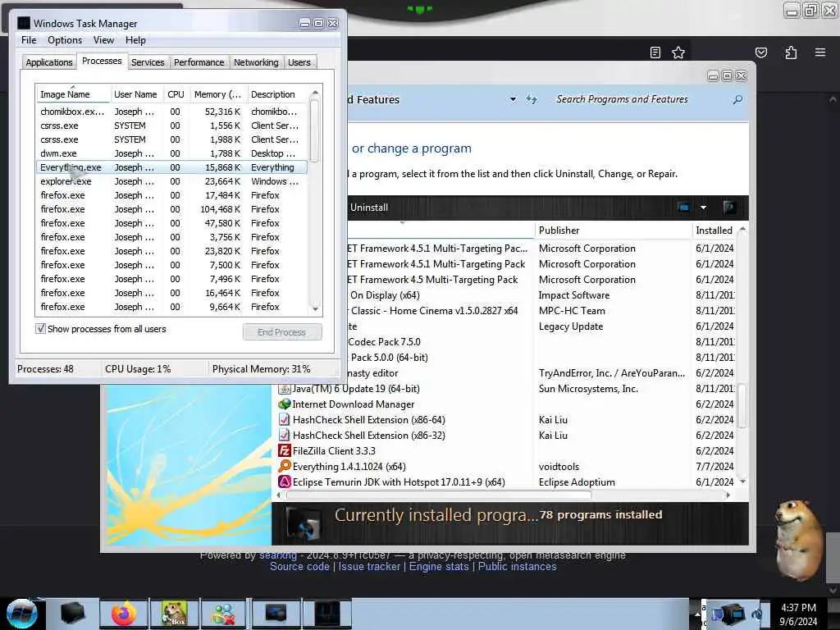Open Firefox extensions puzzle icon
The height and width of the screenshot is (630, 840).
coord(791,52)
